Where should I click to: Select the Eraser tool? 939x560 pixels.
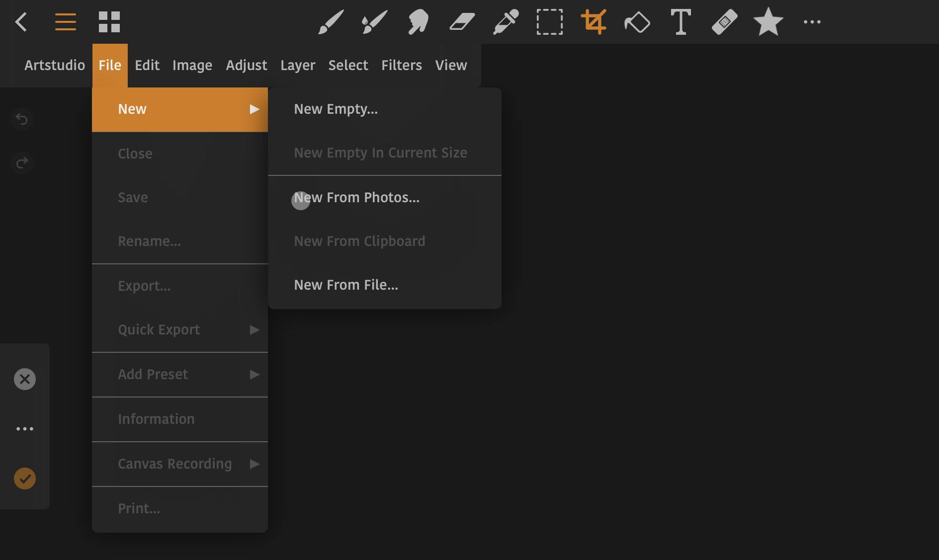coord(462,22)
